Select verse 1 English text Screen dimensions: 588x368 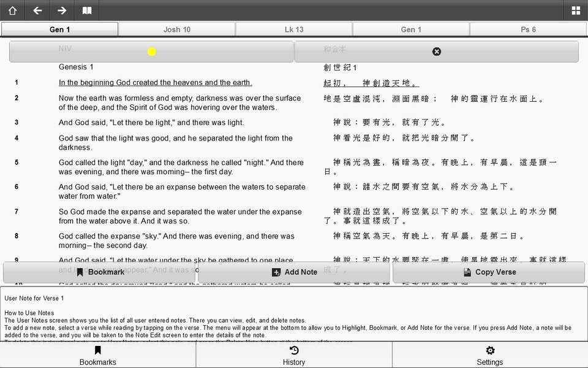pos(155,83)
